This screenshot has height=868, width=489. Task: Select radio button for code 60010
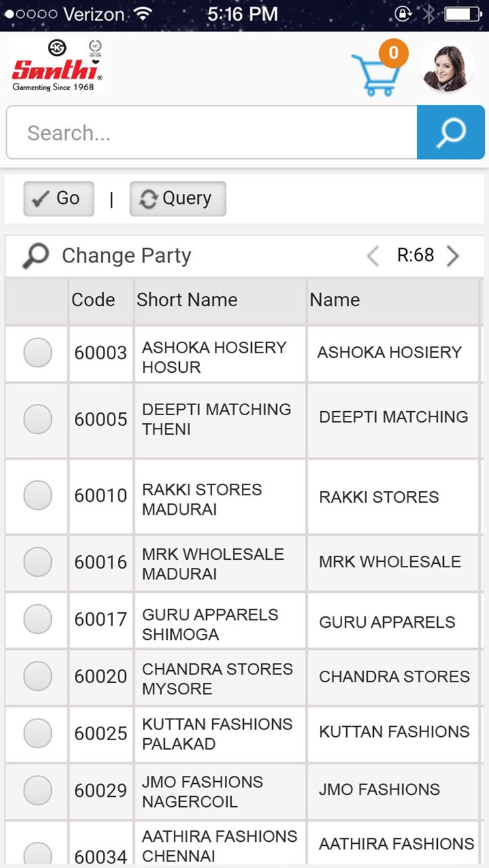click(38, 495)
